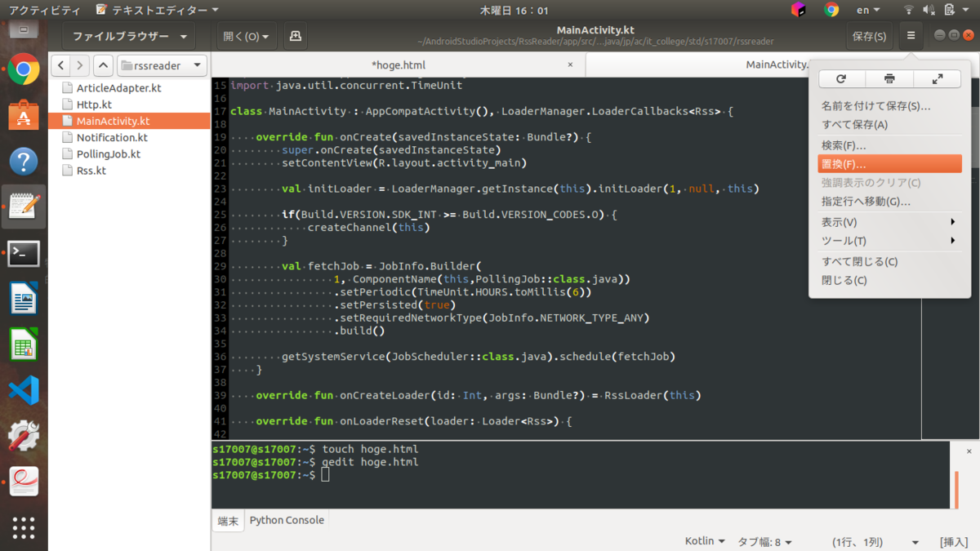The image size is (980, 551).
Task: Open the Kotlin language selector
Action: tap(705, 541)
